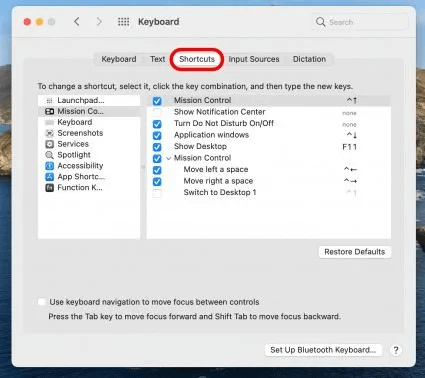Image resolution: width=425 pixels, height=378 pixels.
Task: Switch to the Text tab
Action: [x=157, y=59]
